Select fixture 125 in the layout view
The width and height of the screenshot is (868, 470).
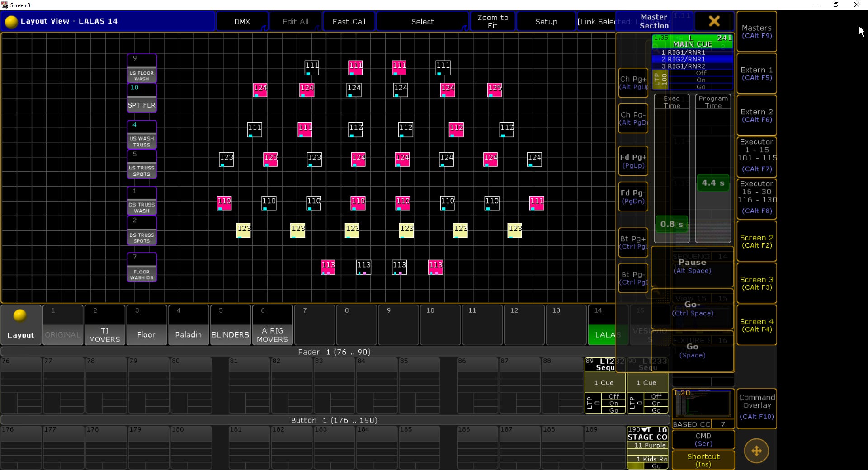pyautogui.click(x=495, y=89)
